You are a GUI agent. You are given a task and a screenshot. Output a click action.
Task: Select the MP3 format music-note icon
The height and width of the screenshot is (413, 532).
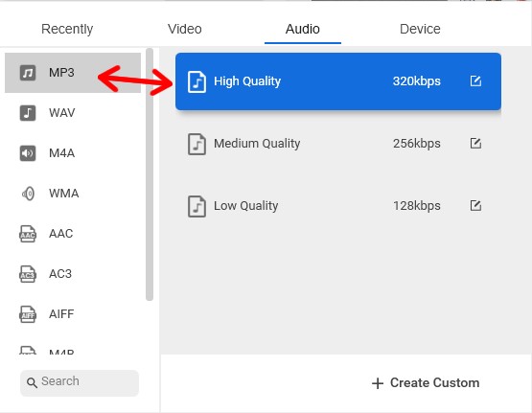tap(28, 73)
